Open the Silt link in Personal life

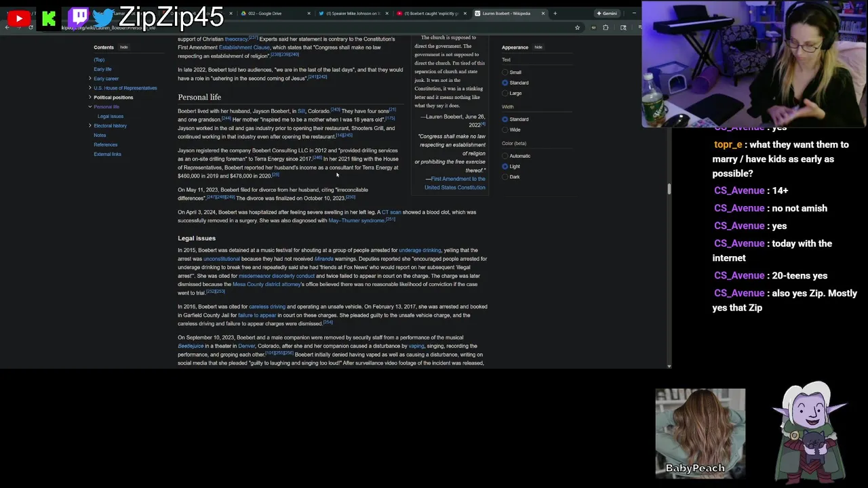301,111
